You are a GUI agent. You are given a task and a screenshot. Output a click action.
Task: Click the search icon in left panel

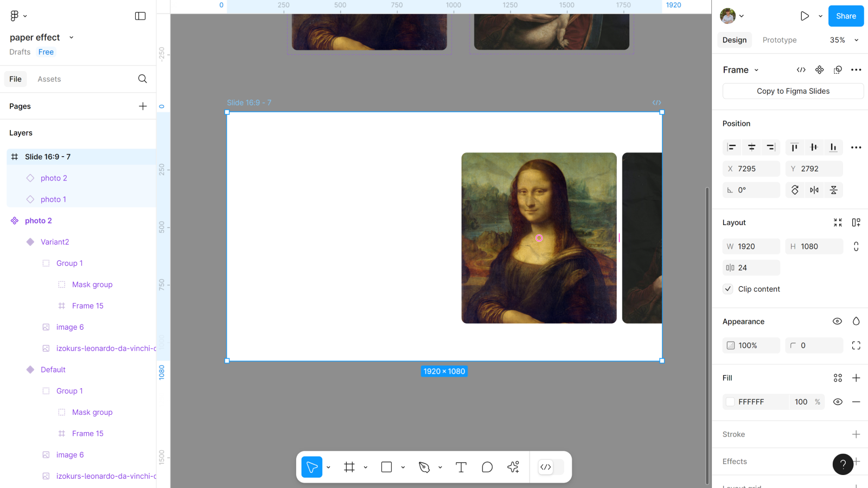(143, 79)
